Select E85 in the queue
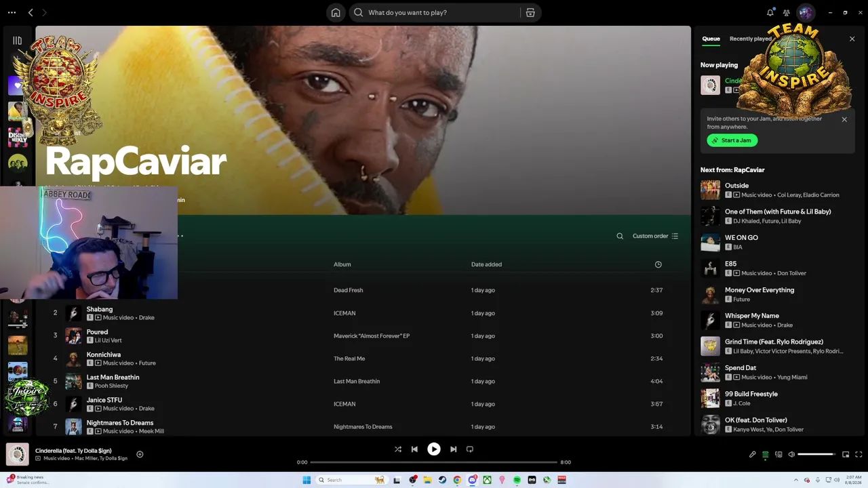Image resolution: width=868 pixels, height=488 pixels. (776, 268)
